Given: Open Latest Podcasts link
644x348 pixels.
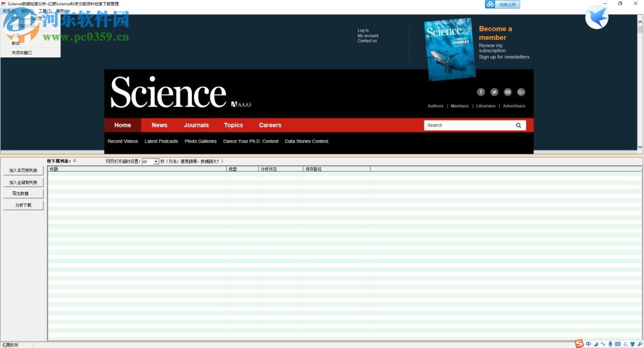Looking at the screenshot, I should point(162,141).
